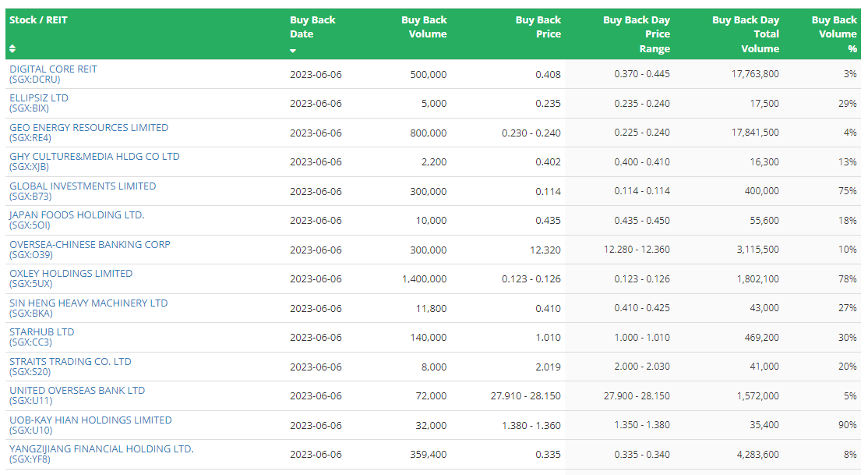Select YANGZIJIANG buy back volume 359,400
Image resolution: width=868 pixels, height=475 pixels.
[428, 455]
